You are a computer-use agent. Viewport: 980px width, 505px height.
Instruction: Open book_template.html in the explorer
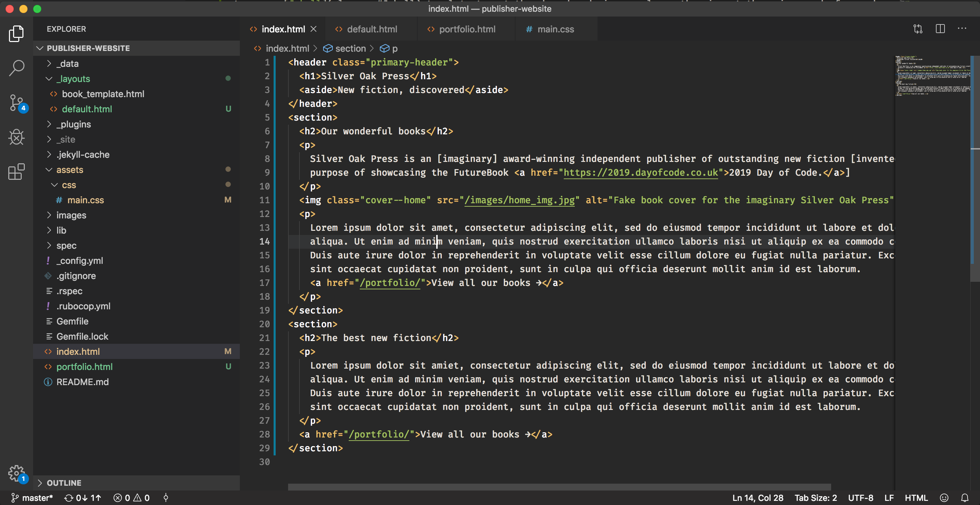pyautogui.click(x=136, y=94)
